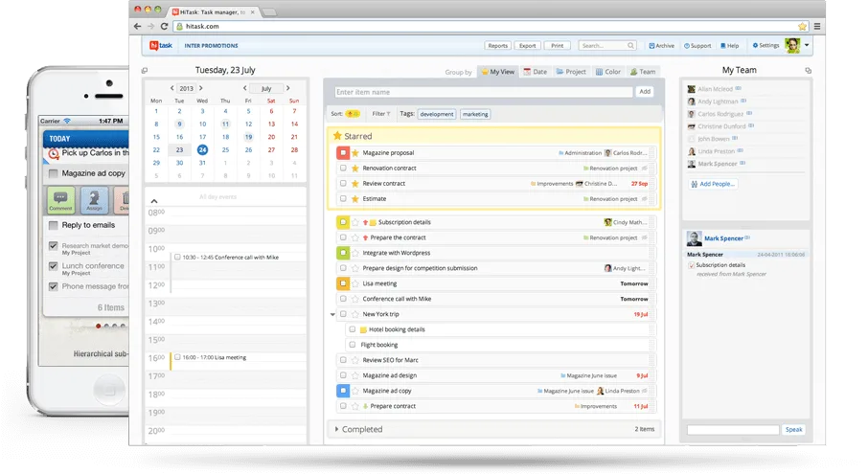This screenshot has height=474, width=868.
Task: Switch to the HiTask browser tab
Action: [213, 11]
